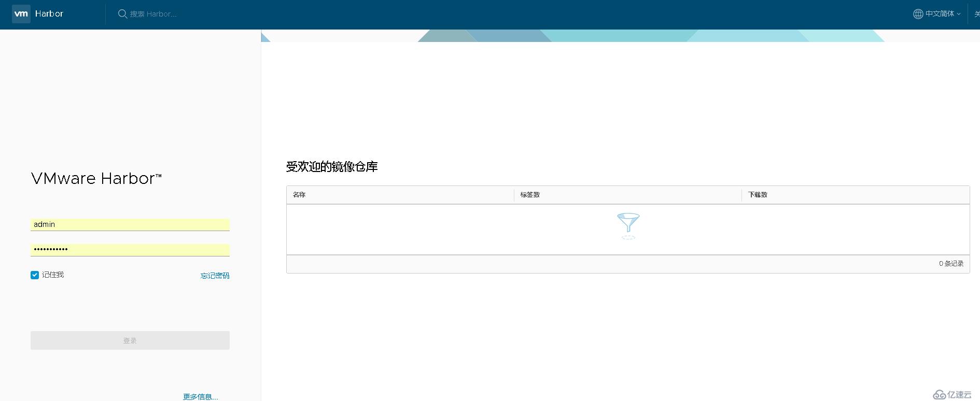Click the globe language icon
Screen dimensions: 980x401
918,14
